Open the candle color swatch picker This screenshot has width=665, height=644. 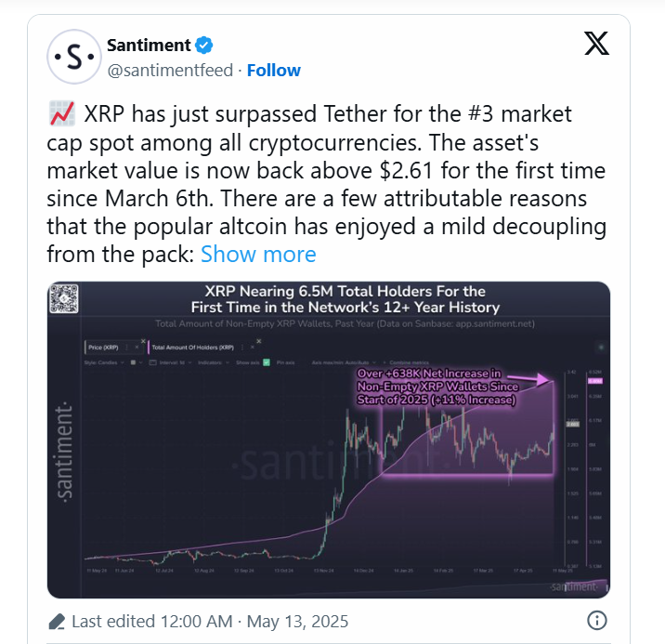click(x=136, y=362)
